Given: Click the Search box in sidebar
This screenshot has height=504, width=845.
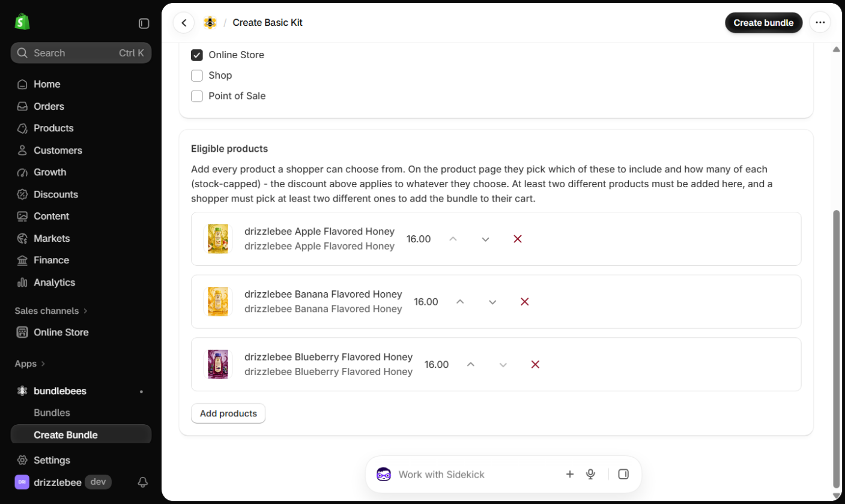Looking at the screenshot, I should point(81,53).
